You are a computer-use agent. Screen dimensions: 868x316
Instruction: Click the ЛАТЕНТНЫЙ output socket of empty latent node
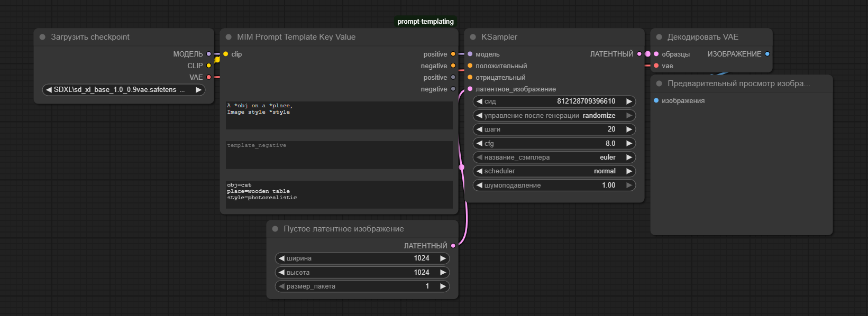click(453, 246)
